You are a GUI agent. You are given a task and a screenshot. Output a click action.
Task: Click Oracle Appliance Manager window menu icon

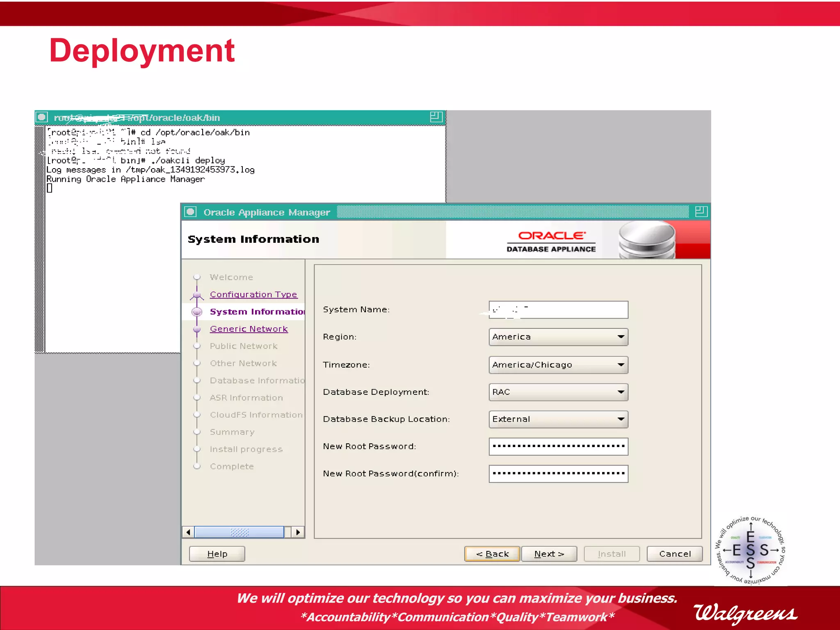click(x=191, y=212)
